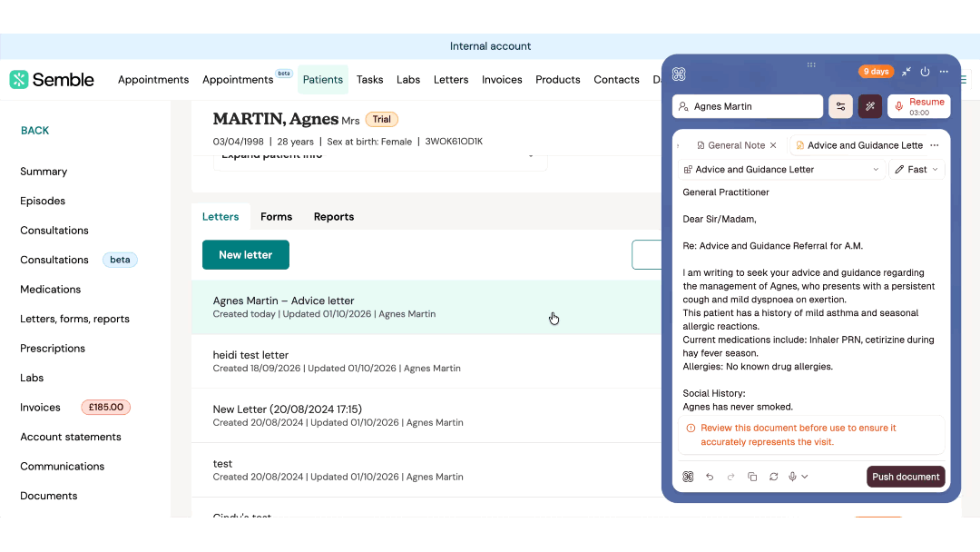Undo the last edit in the letter
This screenshot has height=552, width=980.
pos(710,477)
